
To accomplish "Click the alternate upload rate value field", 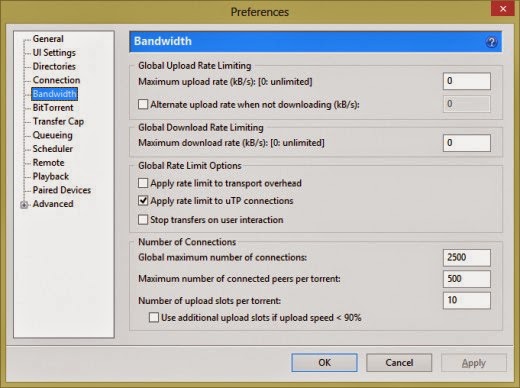I will tap(467, 104).
